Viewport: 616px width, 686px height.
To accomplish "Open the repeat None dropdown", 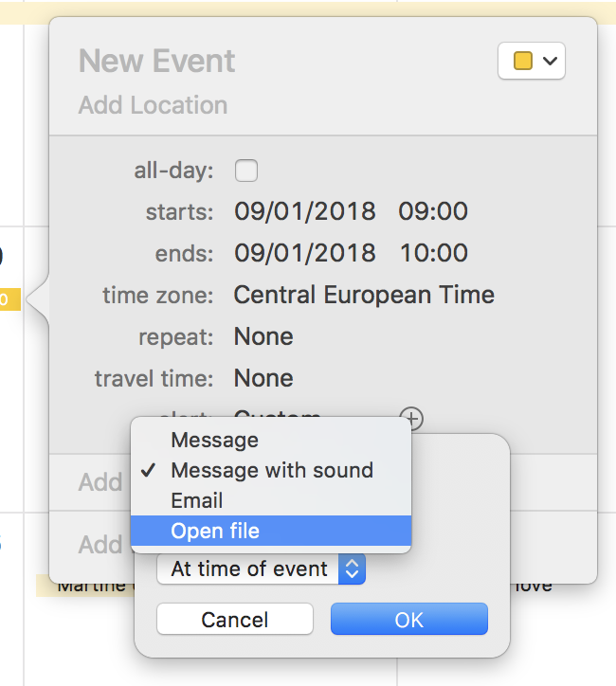I will (x=263, y=336).
